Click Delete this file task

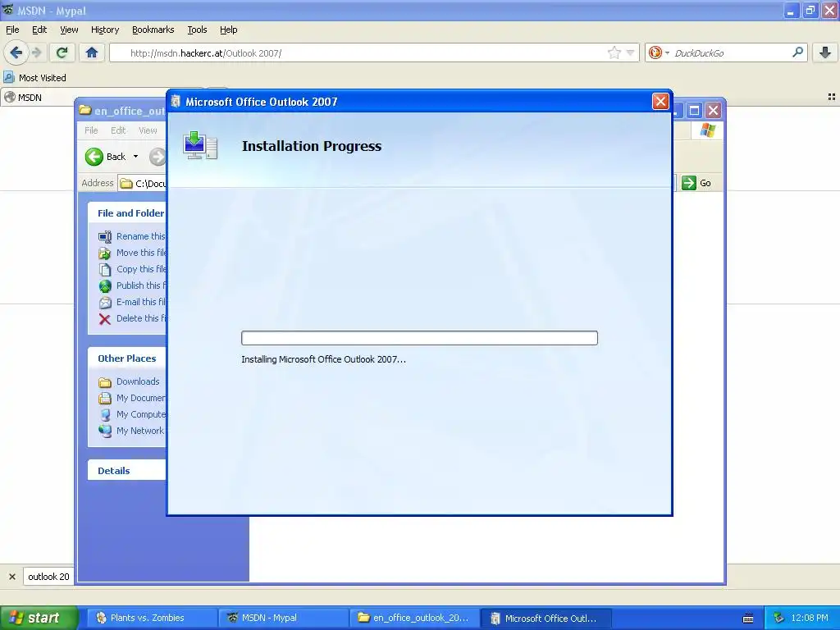tap(132, 318)
